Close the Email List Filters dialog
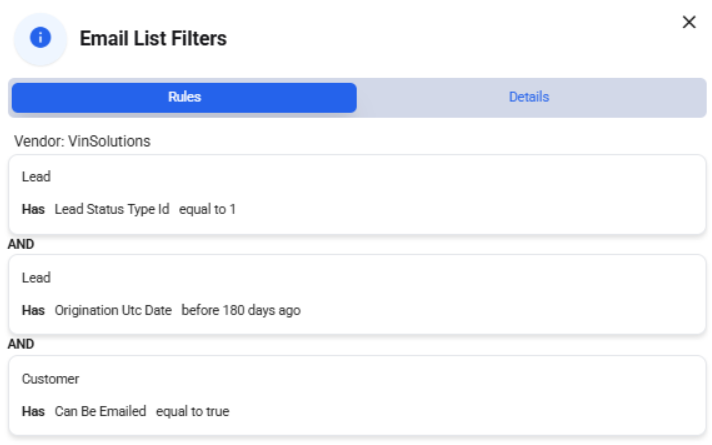712x445 pixels. click(689, 22)
